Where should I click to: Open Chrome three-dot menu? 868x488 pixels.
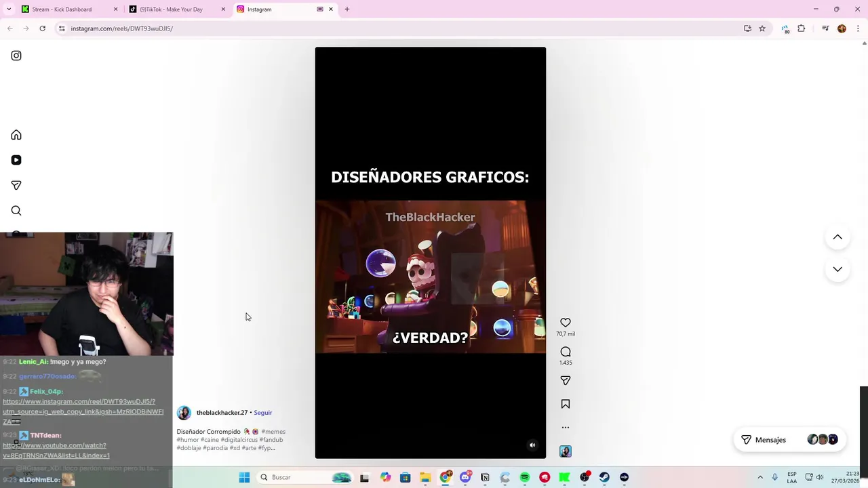pyautogui.click(x=858, y=28)
